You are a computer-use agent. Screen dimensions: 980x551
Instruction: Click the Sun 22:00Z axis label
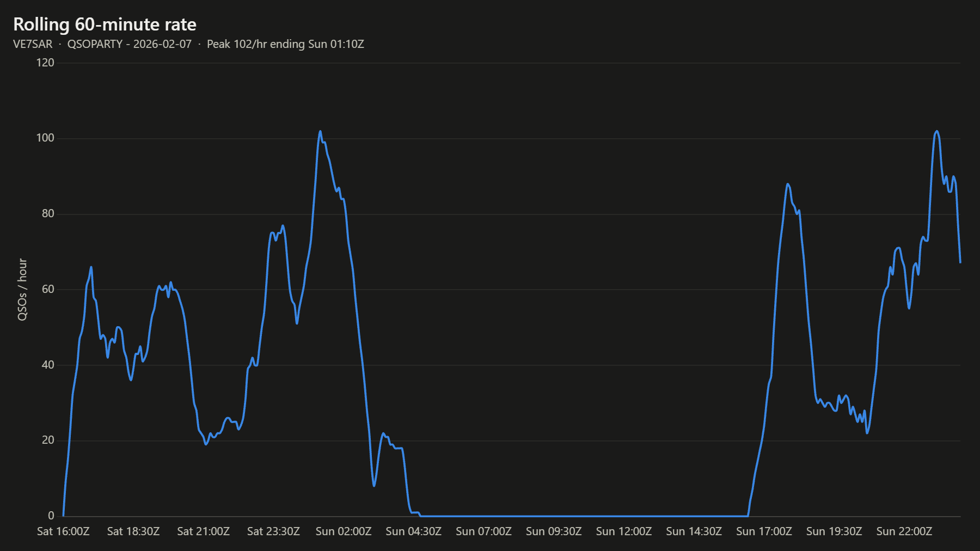[x=904, y=531]
